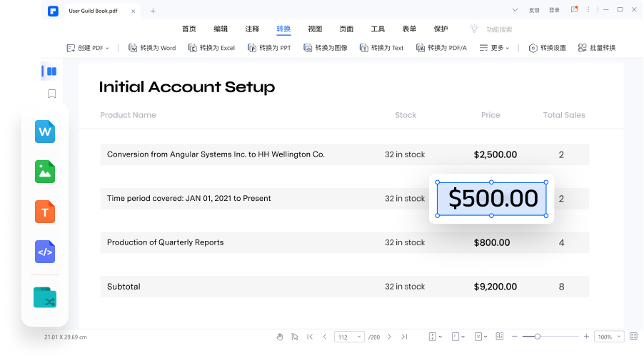Expand the 创建 PDF dropdown
The width and height of the screenshot is (644, 361).
88,48
